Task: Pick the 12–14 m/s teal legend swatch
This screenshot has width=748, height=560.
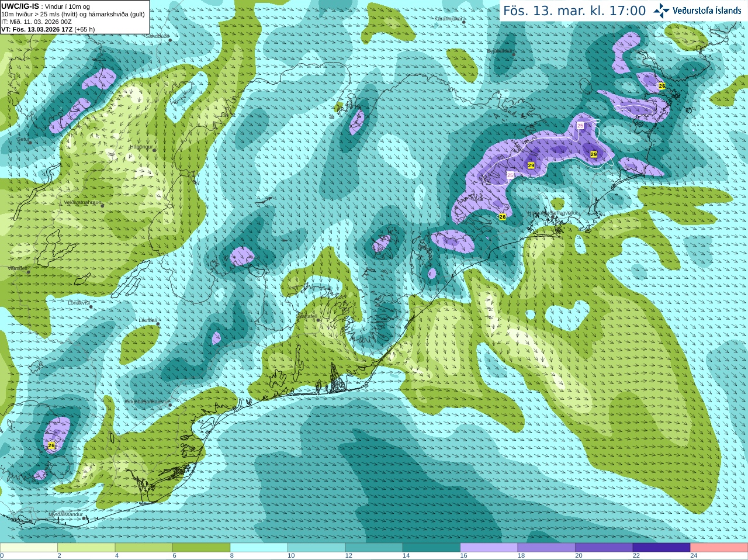Action: [374, 548]
